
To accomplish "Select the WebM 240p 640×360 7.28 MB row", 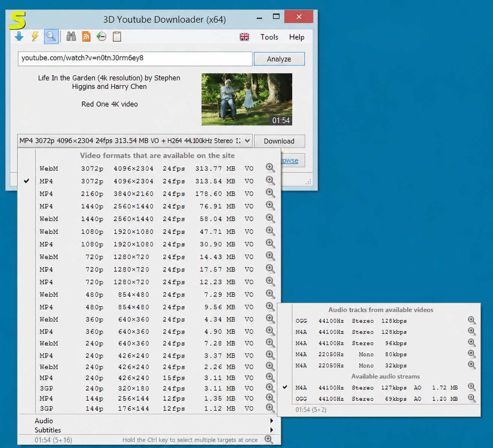I will (x=149, y=343).
